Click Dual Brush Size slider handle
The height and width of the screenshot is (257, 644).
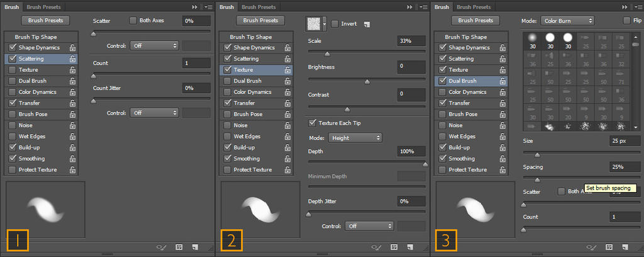537,155
